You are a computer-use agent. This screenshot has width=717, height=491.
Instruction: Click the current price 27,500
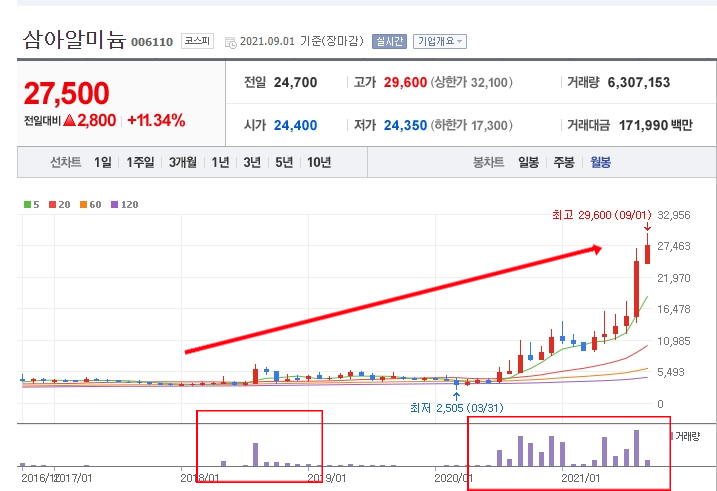66,93
